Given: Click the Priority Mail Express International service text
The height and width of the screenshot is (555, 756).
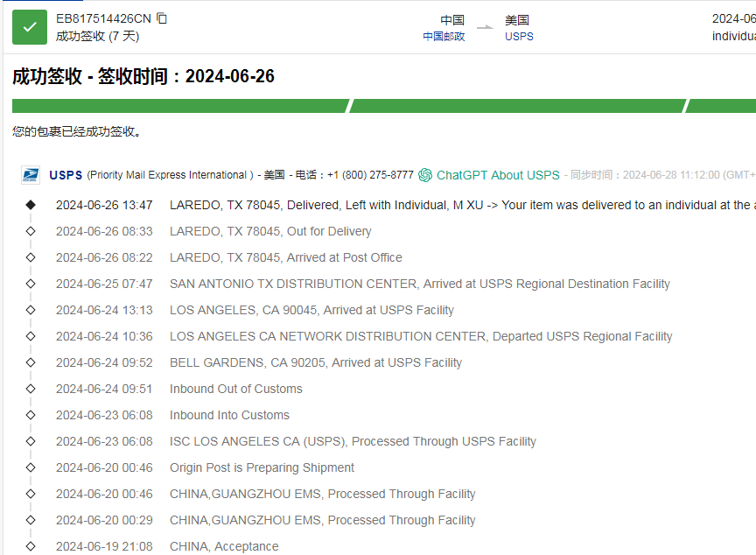Looking at the screenshot, I should [171, 175].
